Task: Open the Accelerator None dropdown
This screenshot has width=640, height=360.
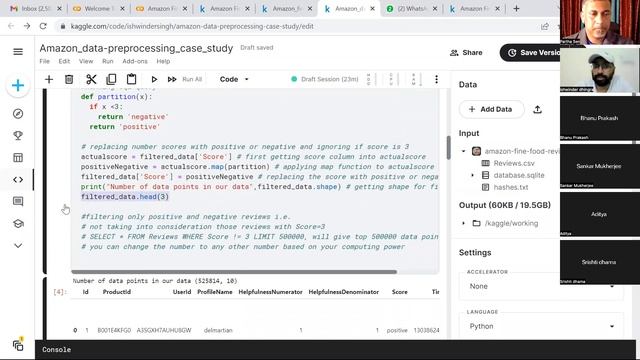Action: click(542, 287)
